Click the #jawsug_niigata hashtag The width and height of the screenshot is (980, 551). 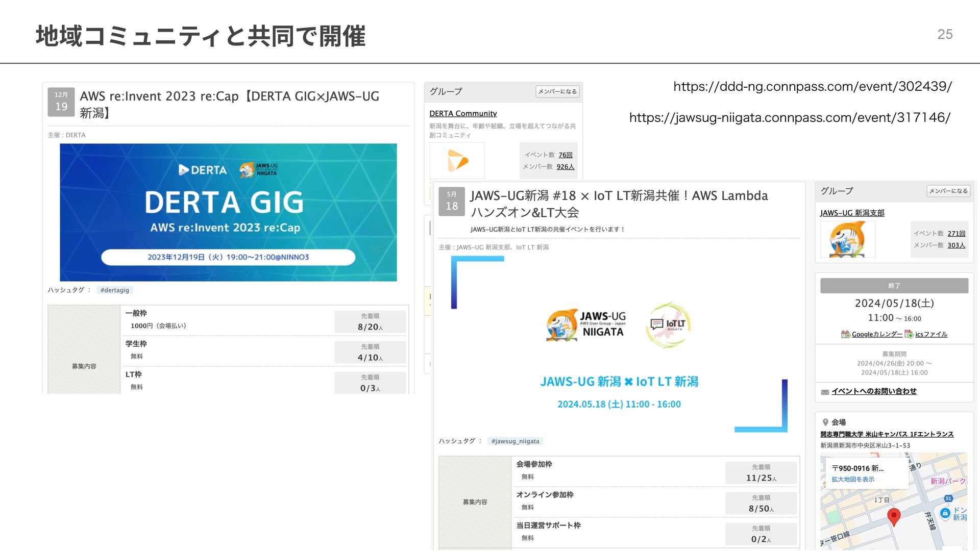pos(515,441)
